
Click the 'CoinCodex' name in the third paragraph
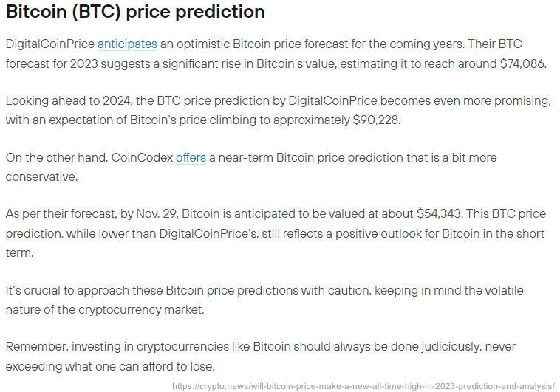pyautogui.click(x=142, y=157)
